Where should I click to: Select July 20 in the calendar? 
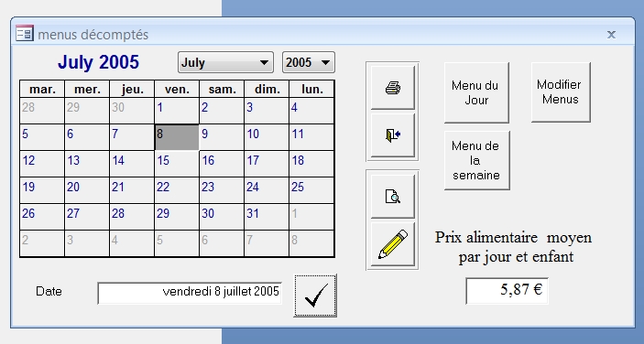click(87, 190)
